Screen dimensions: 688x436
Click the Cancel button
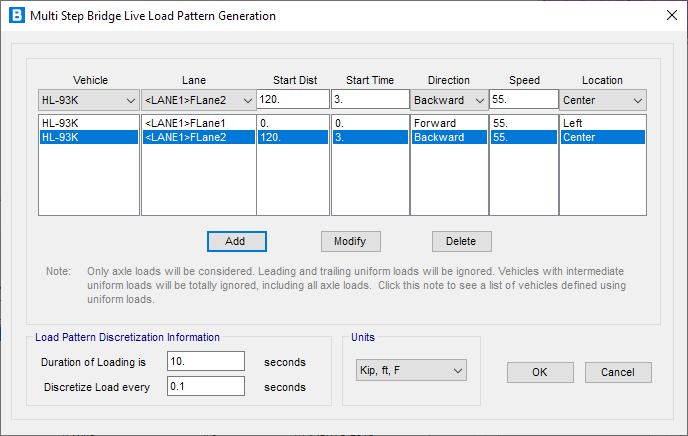[x=617, y=372]
